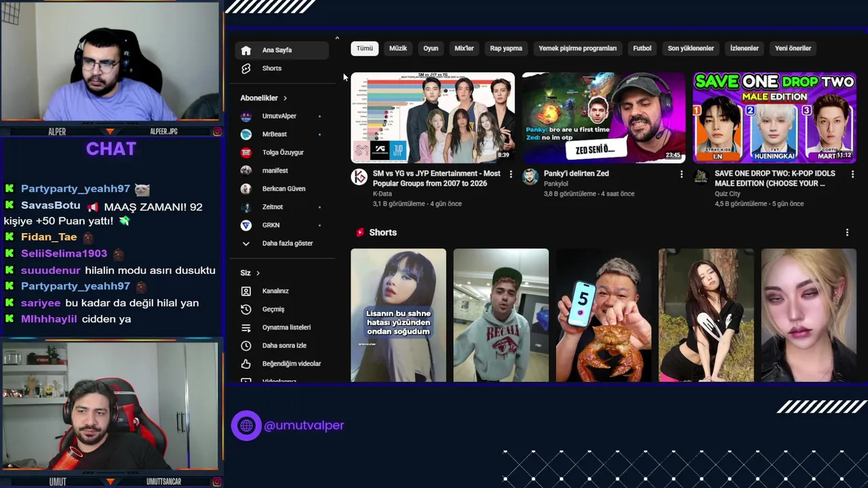868x488 pixels.
Task: Click Instagram icon on Alper webcam label
Action: [x=217, y=131]
